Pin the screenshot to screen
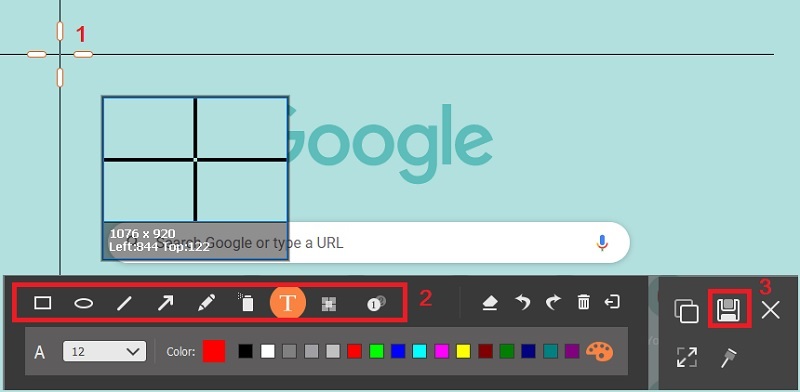The width and height of the screenshot is (800, 392). [x=729, y=357]
